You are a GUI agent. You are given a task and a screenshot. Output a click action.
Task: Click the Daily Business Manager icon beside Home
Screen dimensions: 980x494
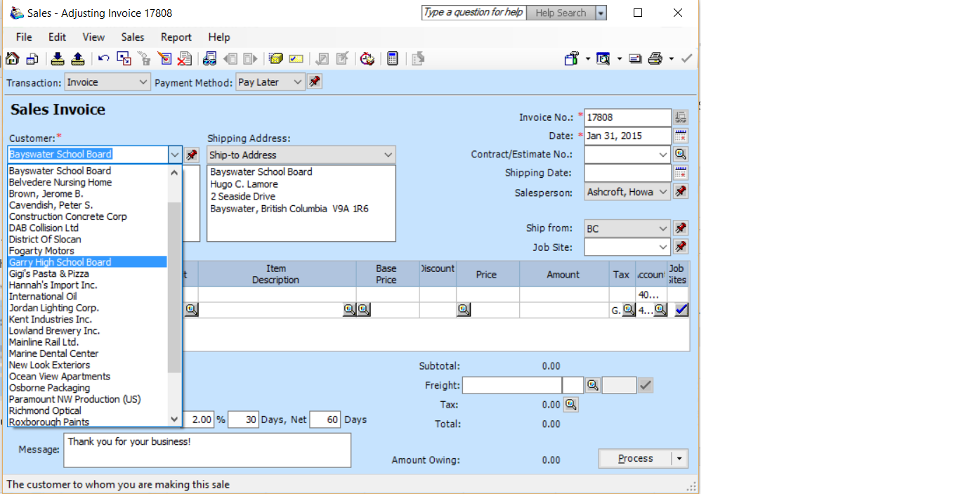coord(32,59)
